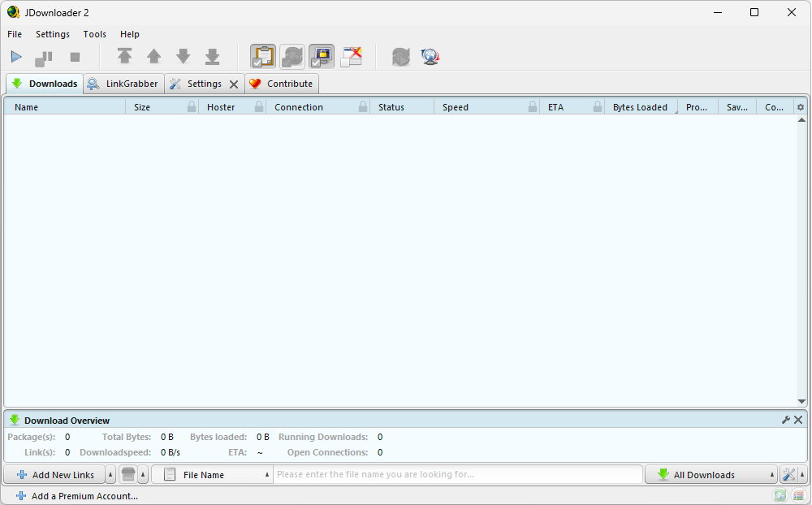Image resolution: width=812 pixels, height=505 pixels.
Task: Close the Download Overview panel
Action: (798, 420)
